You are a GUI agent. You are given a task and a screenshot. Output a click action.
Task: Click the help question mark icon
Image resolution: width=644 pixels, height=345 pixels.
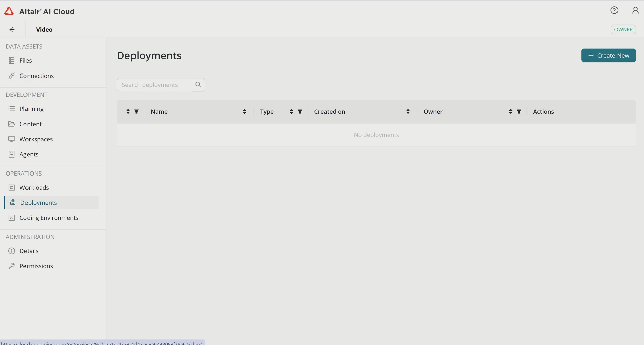[x=614, y=10]
